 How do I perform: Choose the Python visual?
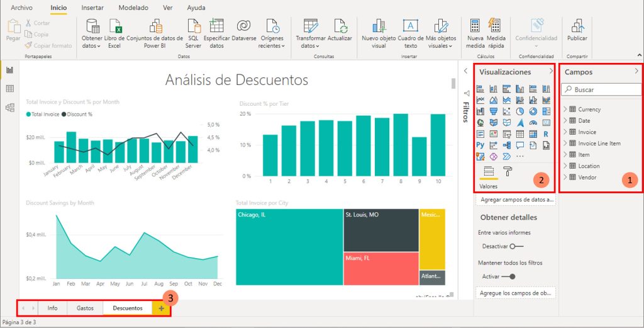point(480,145)
